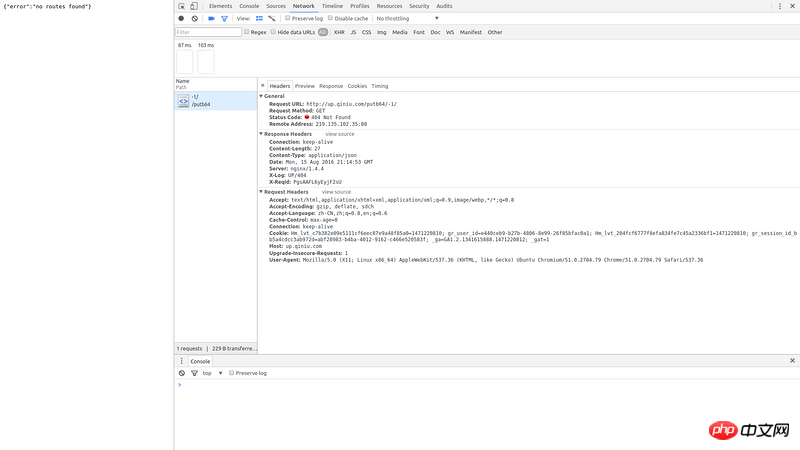Click the Request URL value text
Viewport: 800px width, 450px height.
(x=352, y=104)
